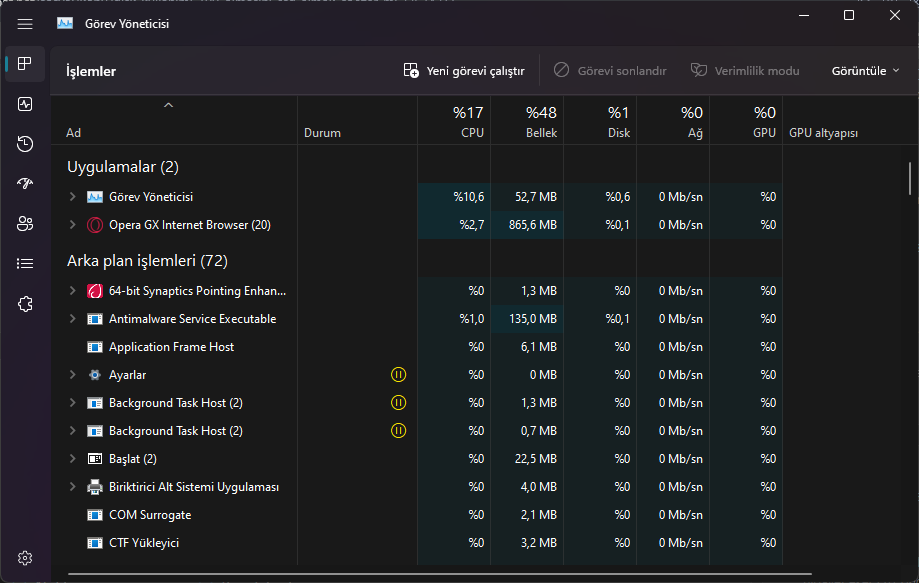Click the suspended icon of first Background Task Host

coord(399,403)
